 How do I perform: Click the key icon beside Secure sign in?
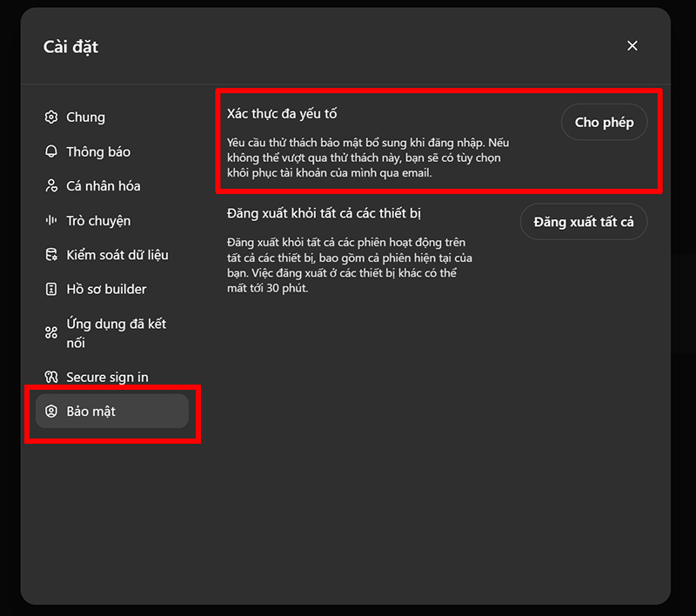(51, 378)
